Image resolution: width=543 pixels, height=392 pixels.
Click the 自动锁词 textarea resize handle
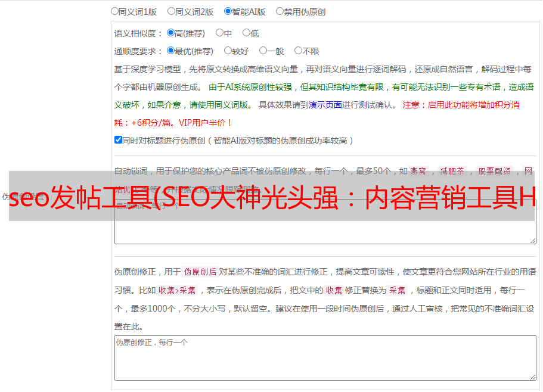click(533, 241)
